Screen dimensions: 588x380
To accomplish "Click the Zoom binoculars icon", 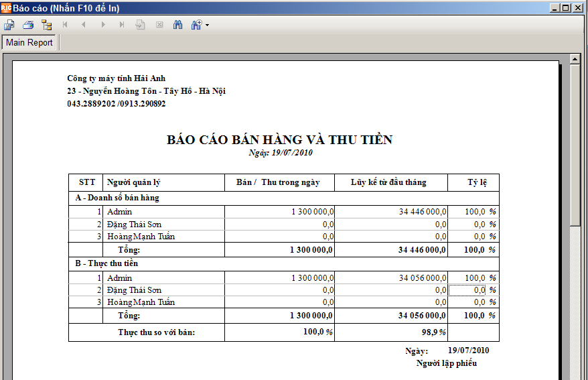I will (x=196, y=25).
